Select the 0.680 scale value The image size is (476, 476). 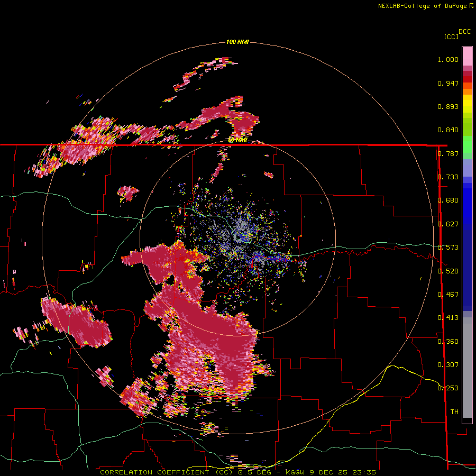click(x=448, y=200)
